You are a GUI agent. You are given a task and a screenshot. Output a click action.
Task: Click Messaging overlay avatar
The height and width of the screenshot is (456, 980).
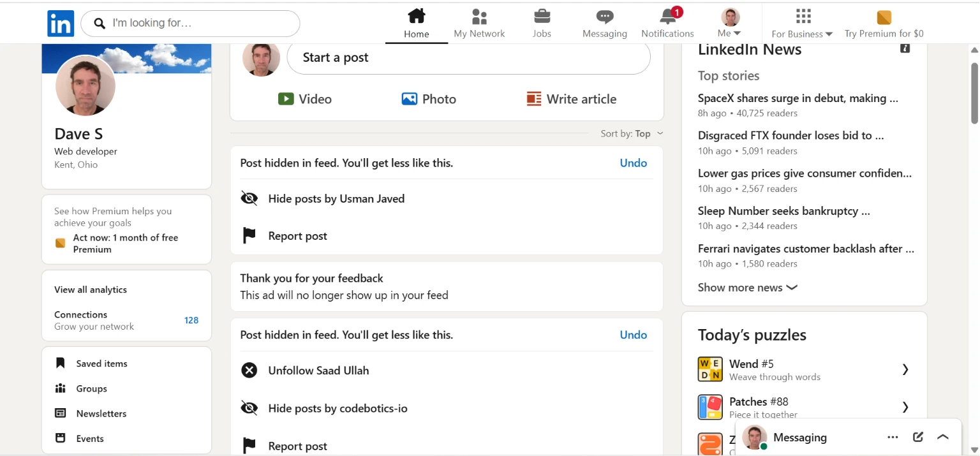[754, 438]
